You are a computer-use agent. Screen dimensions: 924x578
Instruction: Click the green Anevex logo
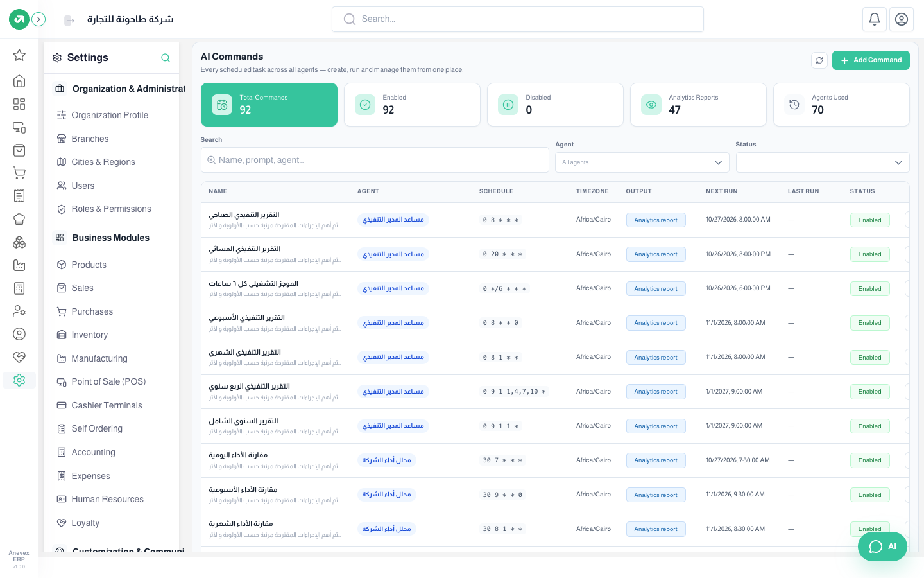(x=19, y=19)
